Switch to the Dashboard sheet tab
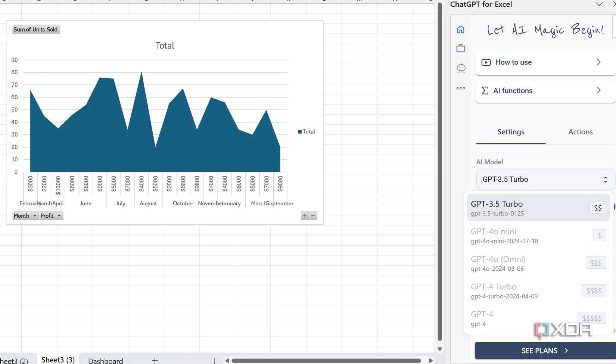The image size is (616, 364). coord(105,361)
